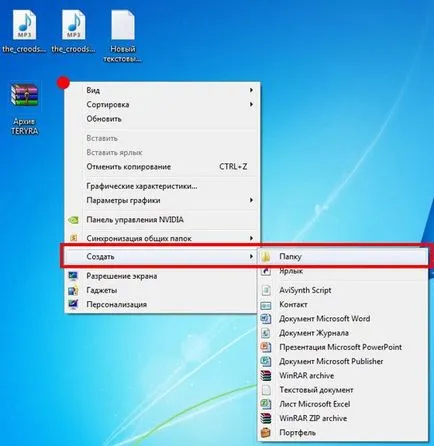Click the Документ Microsoft Publisher icon

coord(266,361)
